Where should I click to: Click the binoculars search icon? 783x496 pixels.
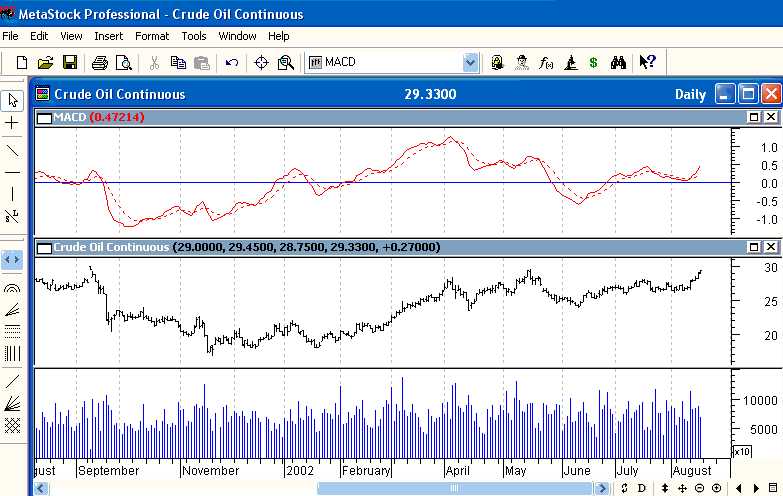(618, 63)
